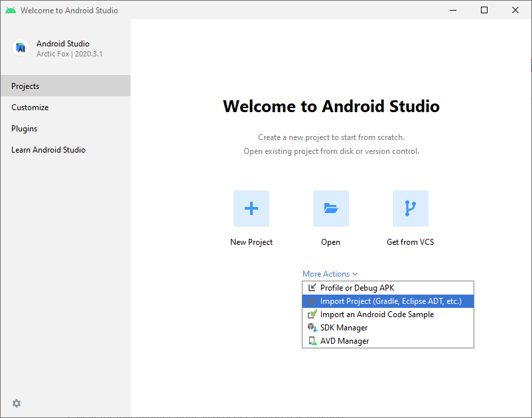Open the settings gear at bottom left
This screenshot has width=532, height=418.
pyautogui.click(x=17, y=403)
